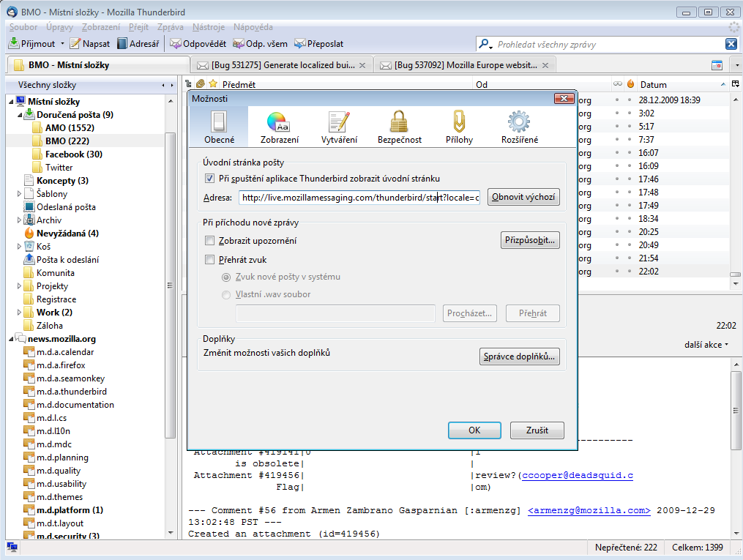Expand the Projekty folder
Image resolution: width=743 pixels, height=560 pixels.
coord(19,286)
